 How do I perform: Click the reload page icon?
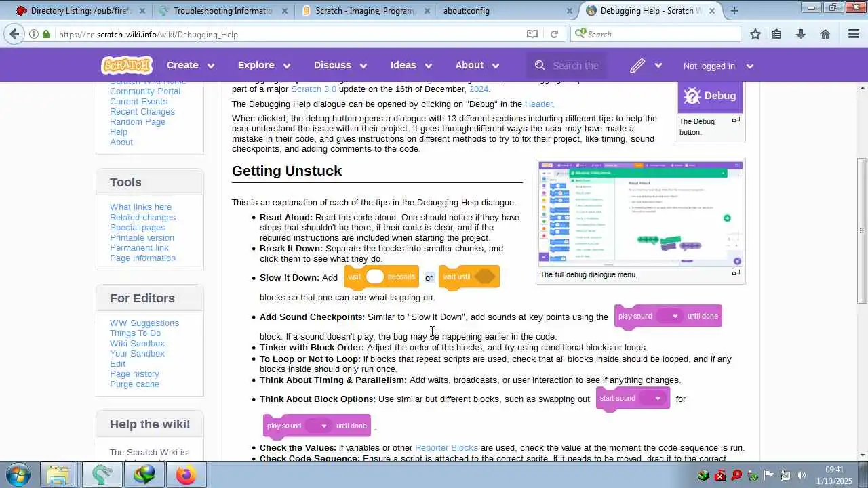coord(554,34)
